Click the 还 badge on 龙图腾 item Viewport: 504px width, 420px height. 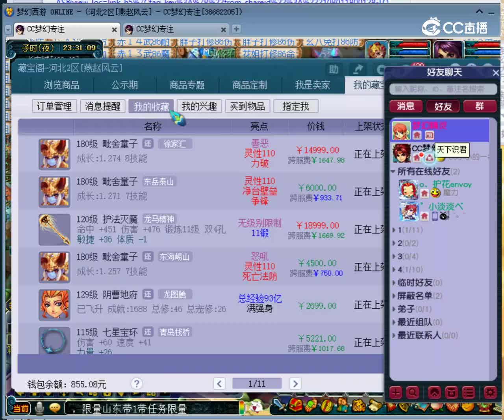(x=148, y=294)
